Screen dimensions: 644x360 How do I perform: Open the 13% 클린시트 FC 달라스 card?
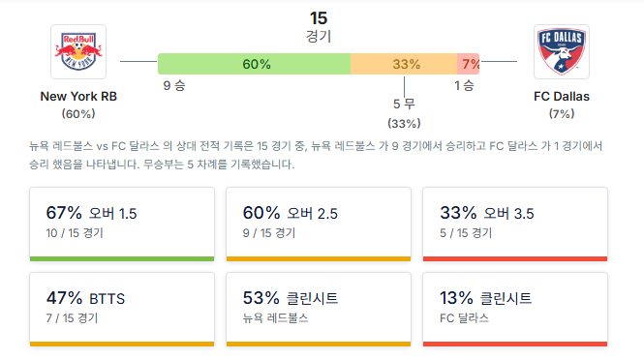click(x=515, y=310)
